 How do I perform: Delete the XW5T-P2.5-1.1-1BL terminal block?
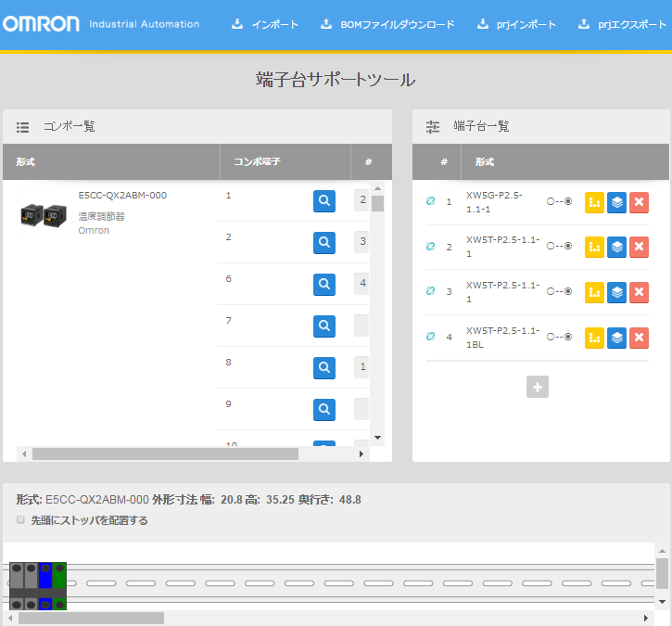coord(639,338)
